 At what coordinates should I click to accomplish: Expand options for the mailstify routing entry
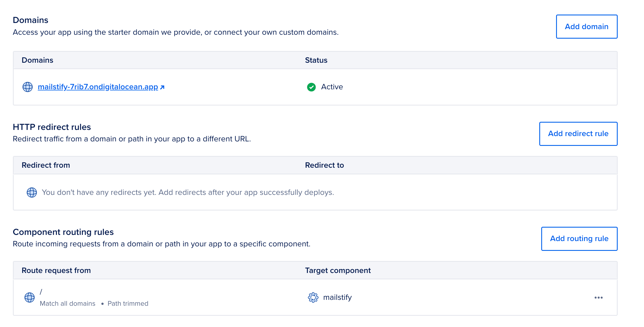point(598,298)
